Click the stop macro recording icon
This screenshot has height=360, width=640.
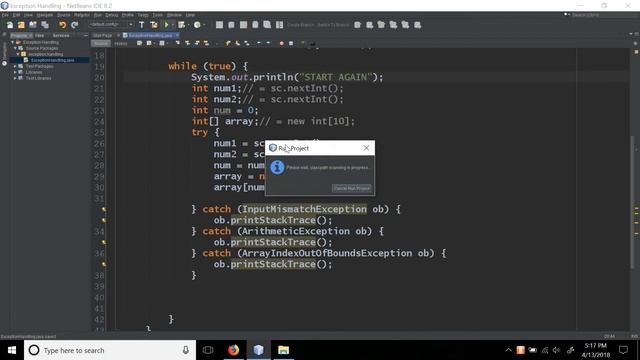coord(291,43)
